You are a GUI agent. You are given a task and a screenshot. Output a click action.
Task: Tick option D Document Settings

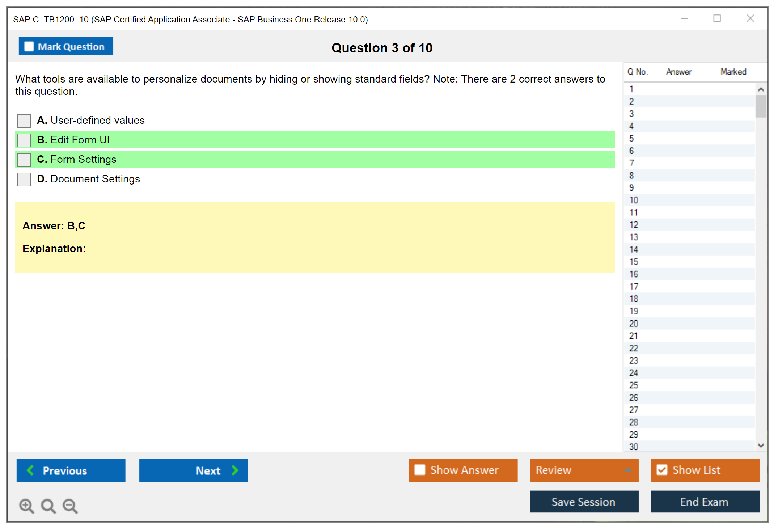[24, 179]
